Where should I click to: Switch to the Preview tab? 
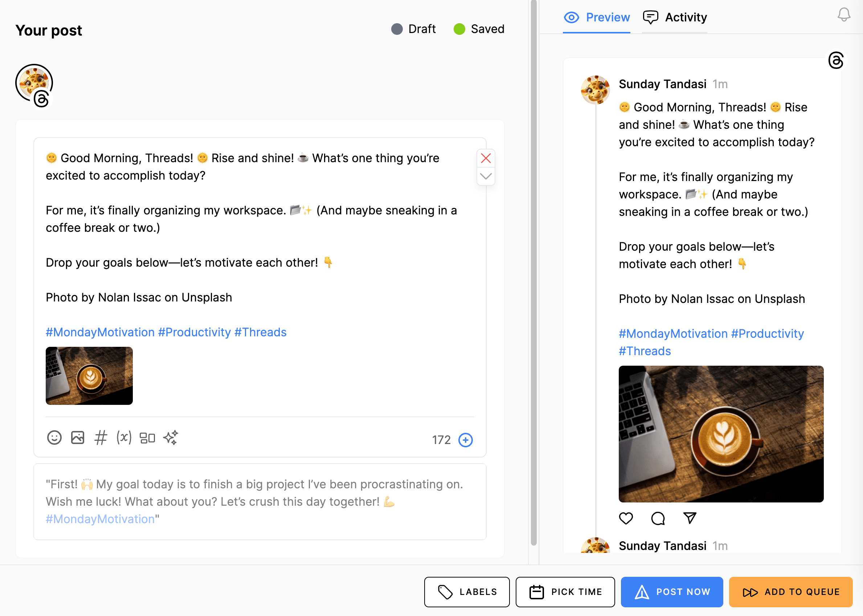[x=597, y=17]
